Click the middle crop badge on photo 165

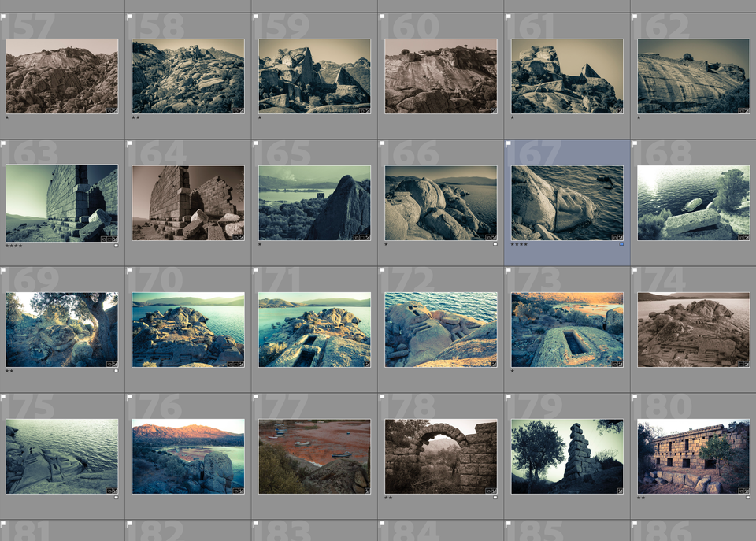tap(362, 237)
